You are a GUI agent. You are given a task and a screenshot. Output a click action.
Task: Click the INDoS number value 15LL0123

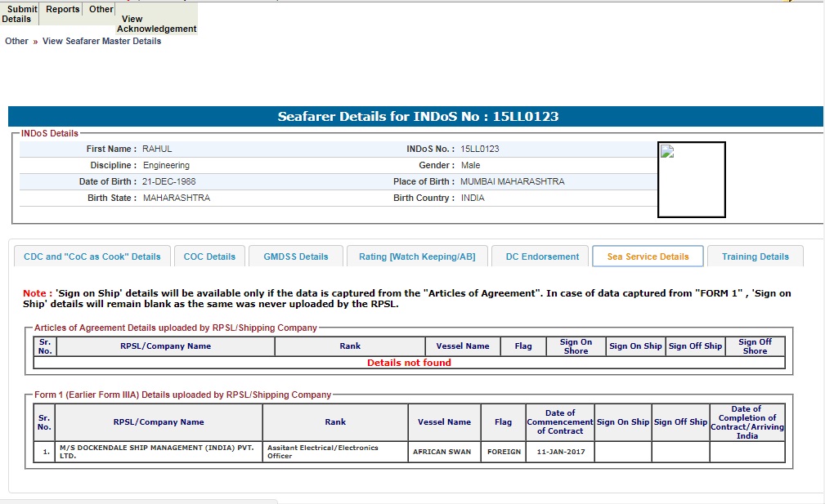(480, 149)
